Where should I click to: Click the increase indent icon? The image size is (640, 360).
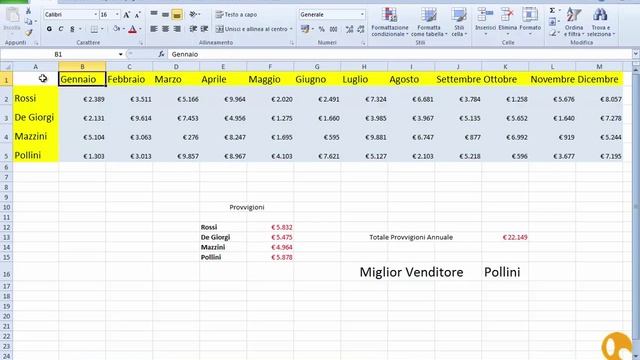pos(204,29)
